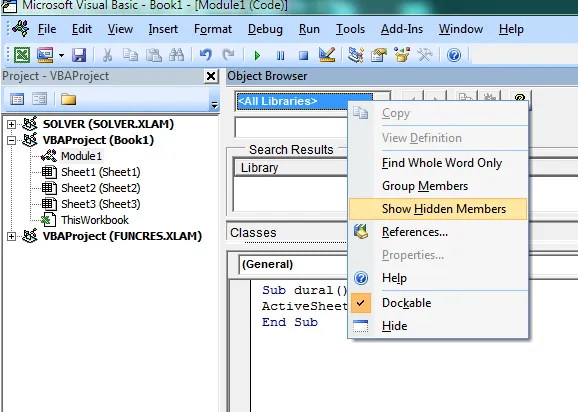This screenshot has height=412, width=578.
Task: Click the Paste clipboard icon
Action: 154,56
